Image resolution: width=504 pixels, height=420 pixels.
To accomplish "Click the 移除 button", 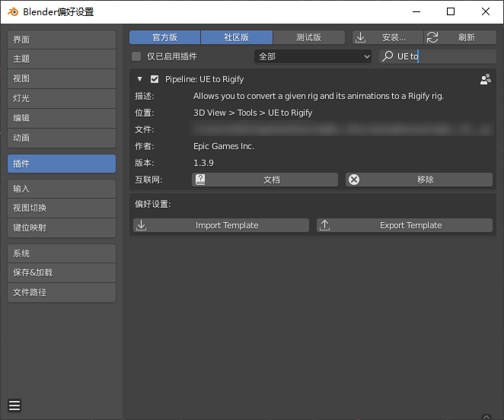I will coord(419,180).
